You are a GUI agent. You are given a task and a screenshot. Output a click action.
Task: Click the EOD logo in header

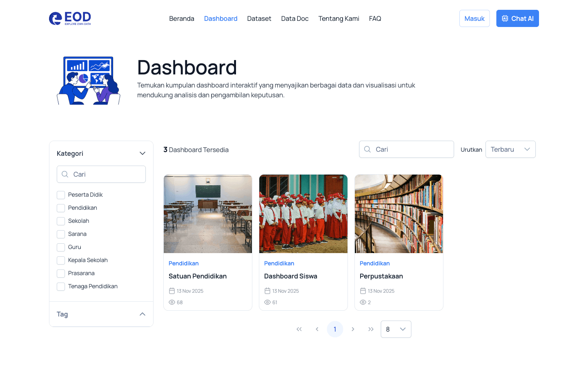click(x=70, y=18)
